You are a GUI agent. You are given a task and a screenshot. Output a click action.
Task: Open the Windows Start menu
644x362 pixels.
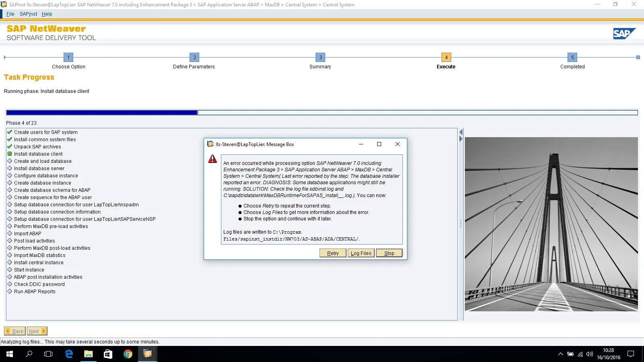(10, 354)
